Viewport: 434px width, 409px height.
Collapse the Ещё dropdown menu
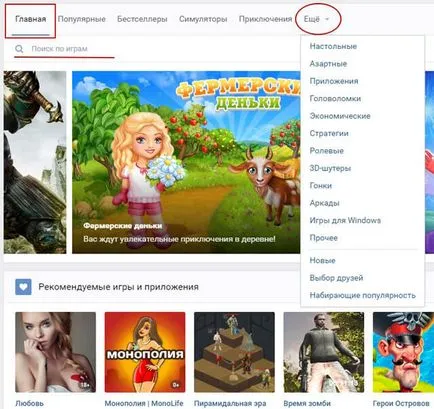pyautogui.click(x=316, y=19)
